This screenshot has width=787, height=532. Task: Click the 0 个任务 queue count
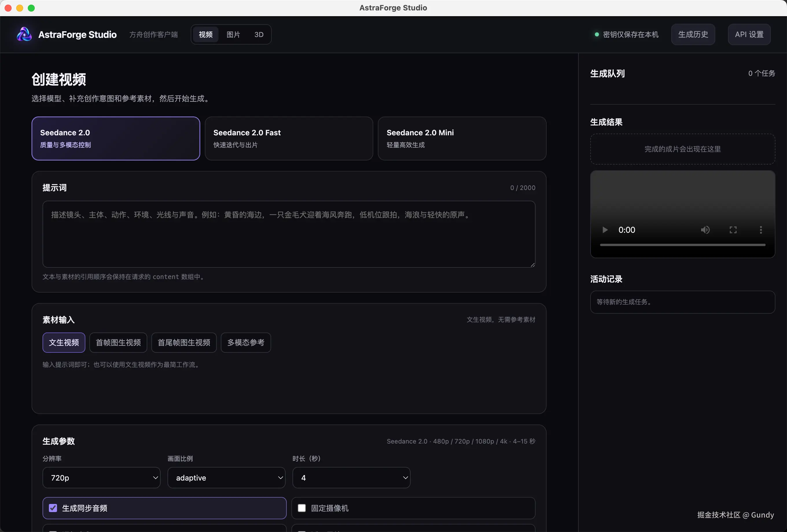pyautogui.click(x=762, y=73)
